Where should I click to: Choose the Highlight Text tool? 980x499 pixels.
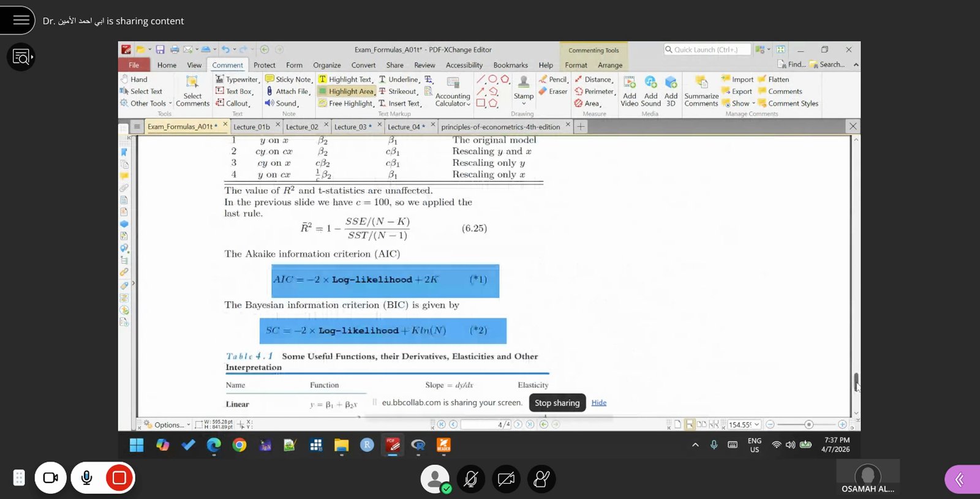click(x=345, y=79)
